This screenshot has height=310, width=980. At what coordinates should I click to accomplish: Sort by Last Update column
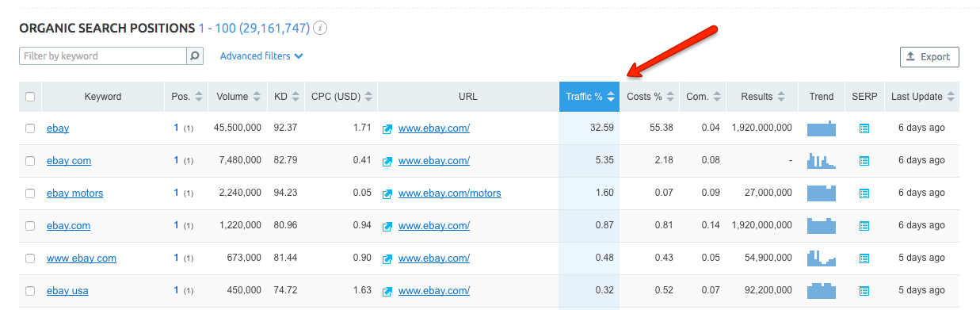coord(922,97)
